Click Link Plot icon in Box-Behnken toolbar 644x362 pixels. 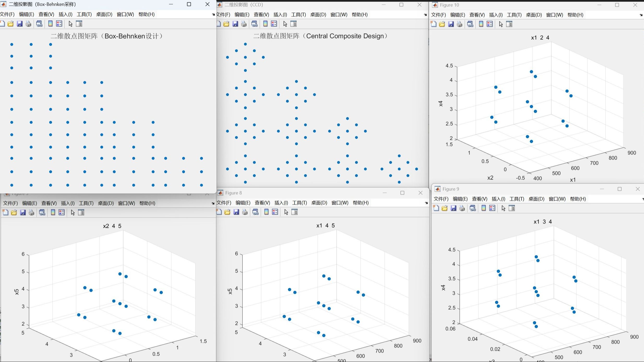coord(39,24)
